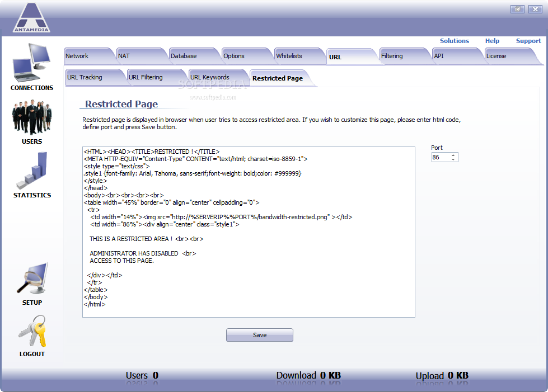Viewport: 548px width, 392px height.
Task: Close the application window
Action: (x=535, y=9)
